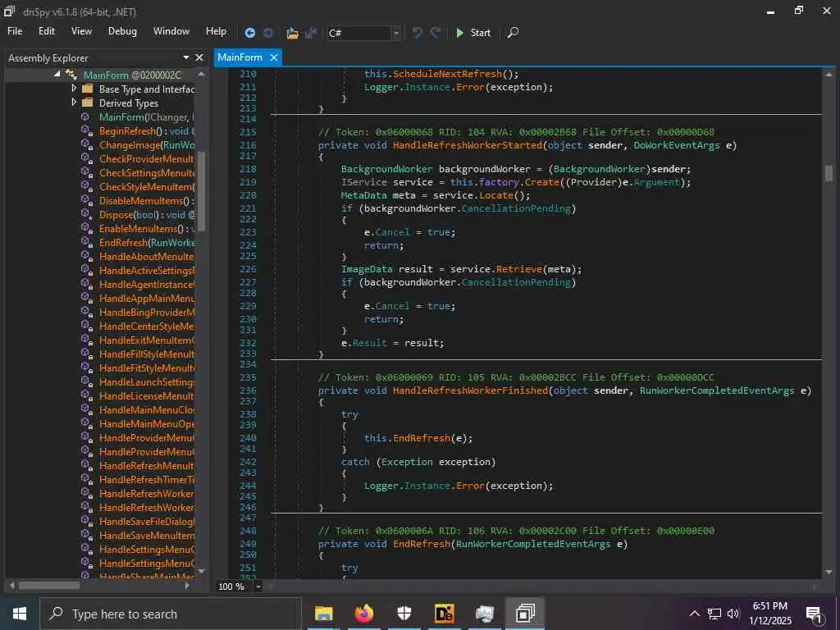840x630 pixels.
Task: Close the Assembly Explorer panel
Action: click(199, 57)
